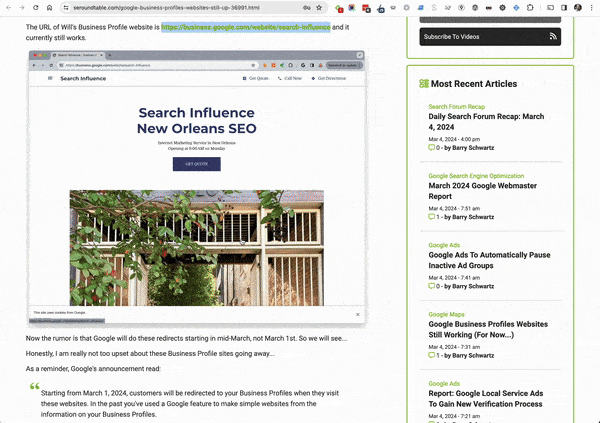Screen dimensions: 600x423
Task: Open the blue laptop extension icon
Action: 421,8
